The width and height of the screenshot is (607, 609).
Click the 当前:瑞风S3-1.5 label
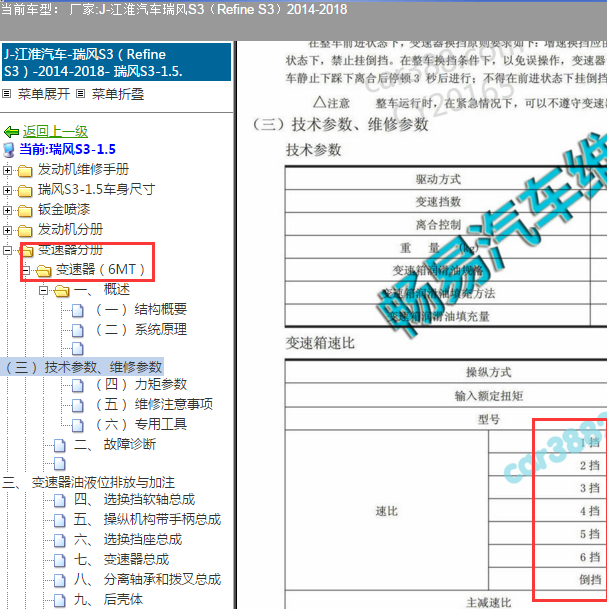pyautogui.click(x=68, y=150)
